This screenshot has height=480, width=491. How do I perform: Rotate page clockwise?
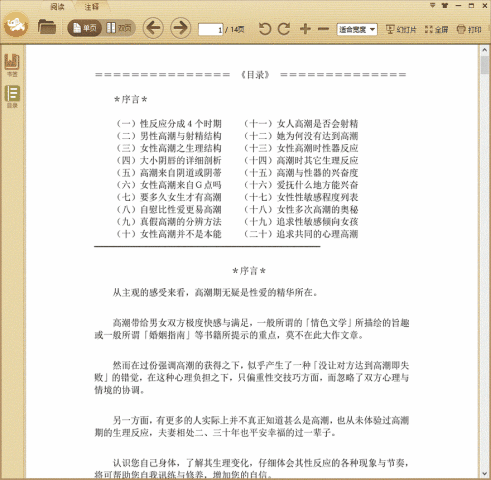284,29
